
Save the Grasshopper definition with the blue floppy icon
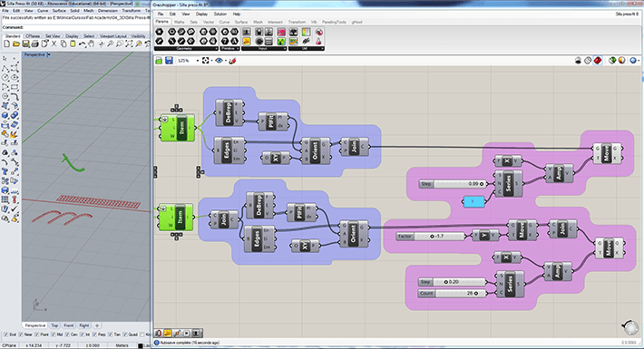pos(169,61)
